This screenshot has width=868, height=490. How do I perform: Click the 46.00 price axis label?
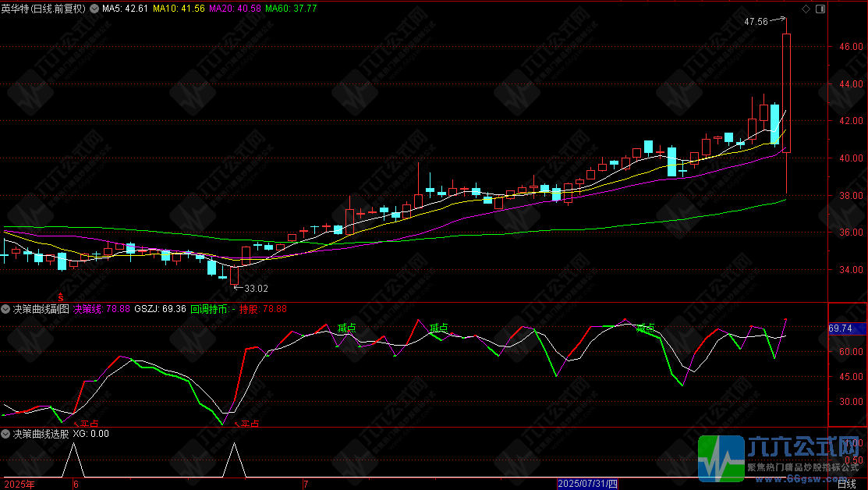(851, 47)
